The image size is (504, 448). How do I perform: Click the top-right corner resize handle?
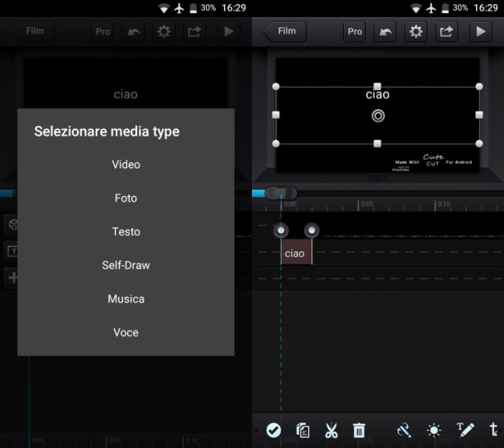tap(479, 87)
